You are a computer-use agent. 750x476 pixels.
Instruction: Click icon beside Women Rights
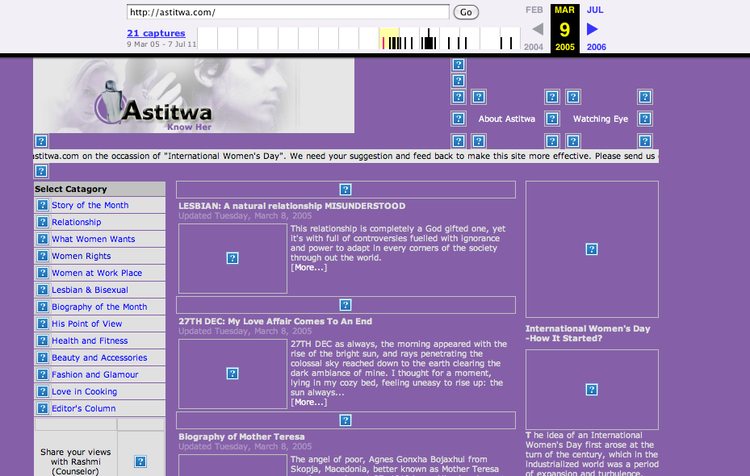(x=42, y=256)
